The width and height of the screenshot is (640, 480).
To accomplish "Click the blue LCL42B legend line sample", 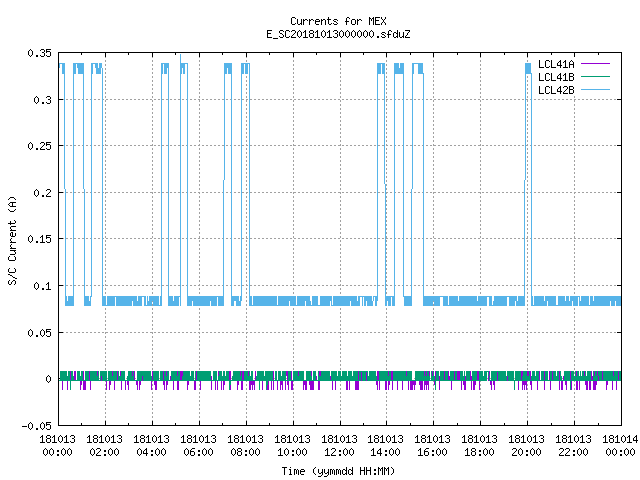I will (x=595, y=90).
